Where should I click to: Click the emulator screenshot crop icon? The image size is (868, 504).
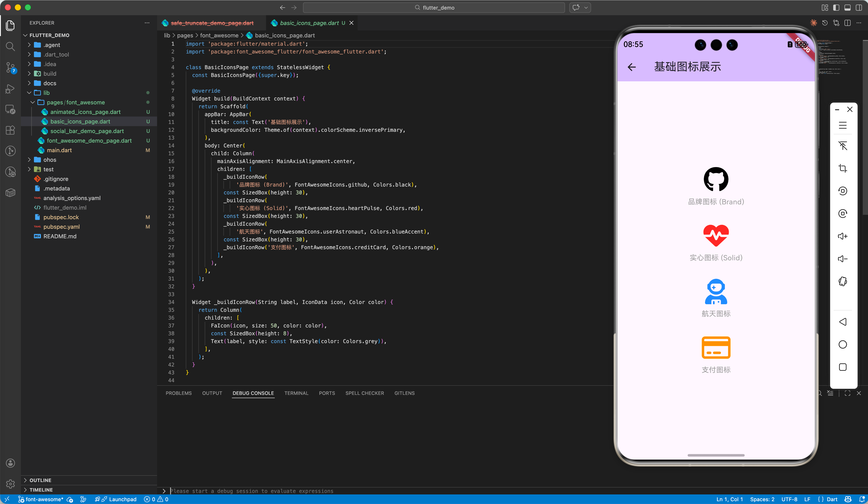(x=843, y=168)
